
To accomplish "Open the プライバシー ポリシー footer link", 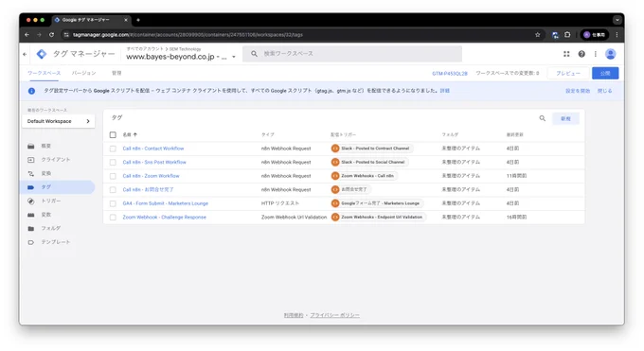I will tap(334, 315).
